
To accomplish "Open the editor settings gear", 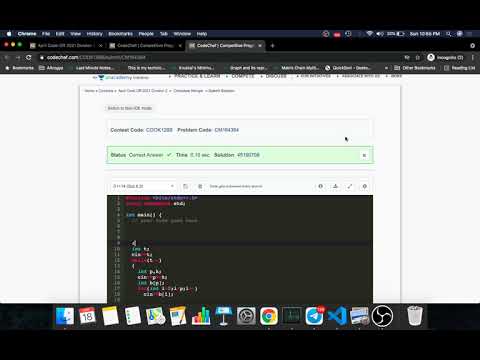I will [x=364, y=186].
